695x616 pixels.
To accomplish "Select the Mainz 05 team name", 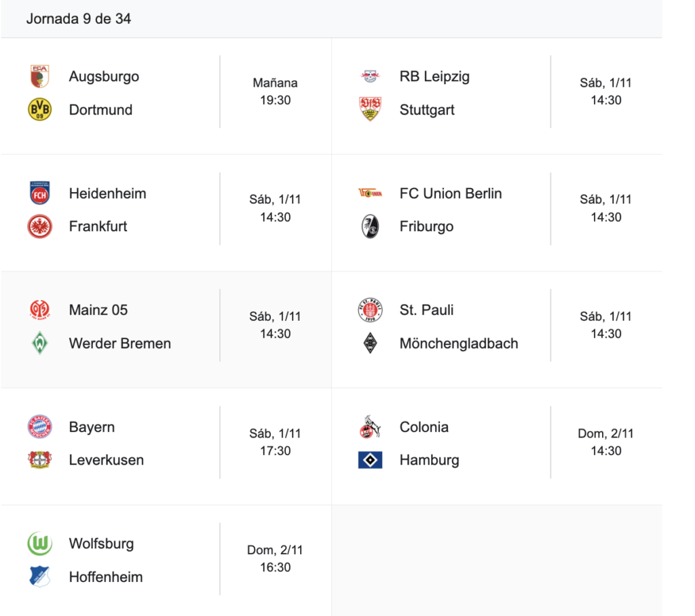I will (98, 310).
